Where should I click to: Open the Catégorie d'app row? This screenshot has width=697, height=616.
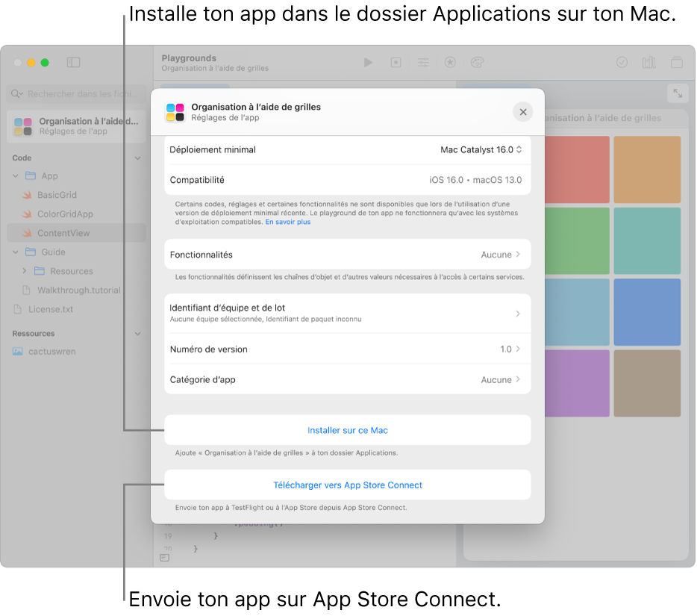pyautogui.click(x=347, y=379)
